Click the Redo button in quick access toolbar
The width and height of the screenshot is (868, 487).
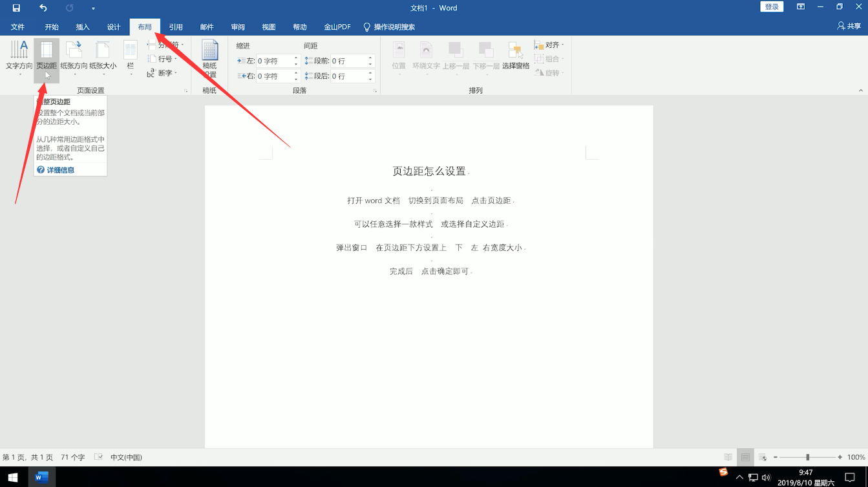coord(70,8)
